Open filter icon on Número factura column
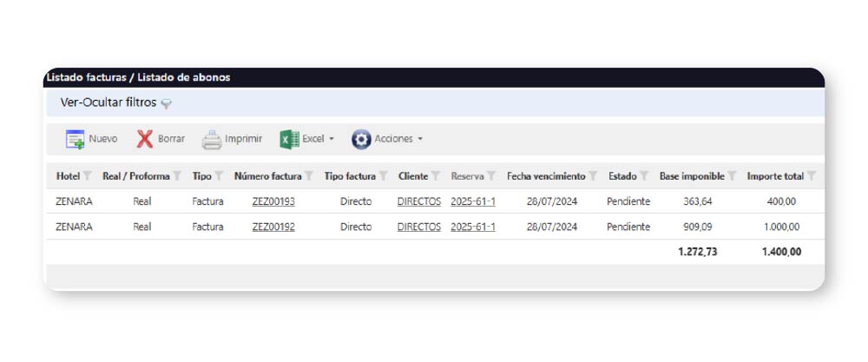The width and height of the screenshot is (868, 362). pyautogui.click(x=309, y=176)
